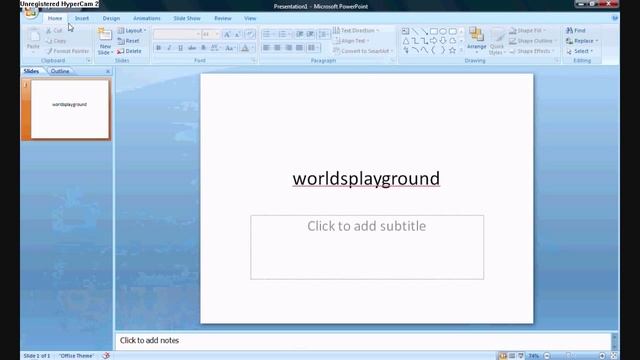Apply bullet list formatting

pos(268,34)
